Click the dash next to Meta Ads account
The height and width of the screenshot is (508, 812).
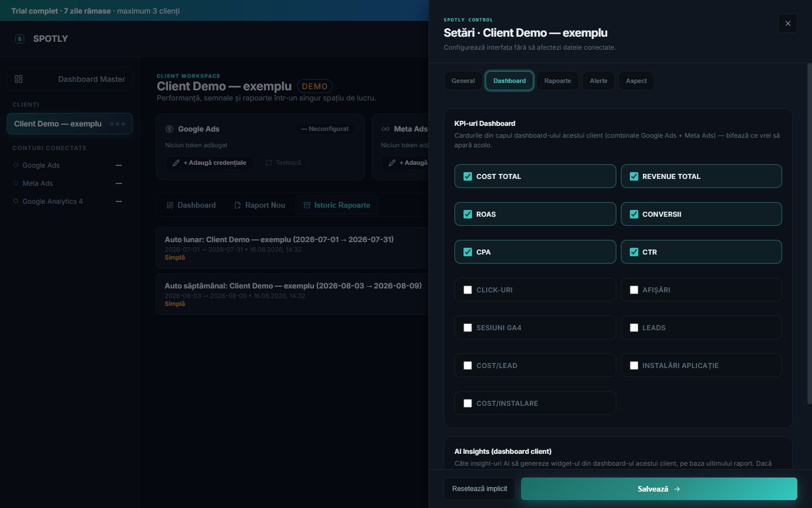coord(118,183)
